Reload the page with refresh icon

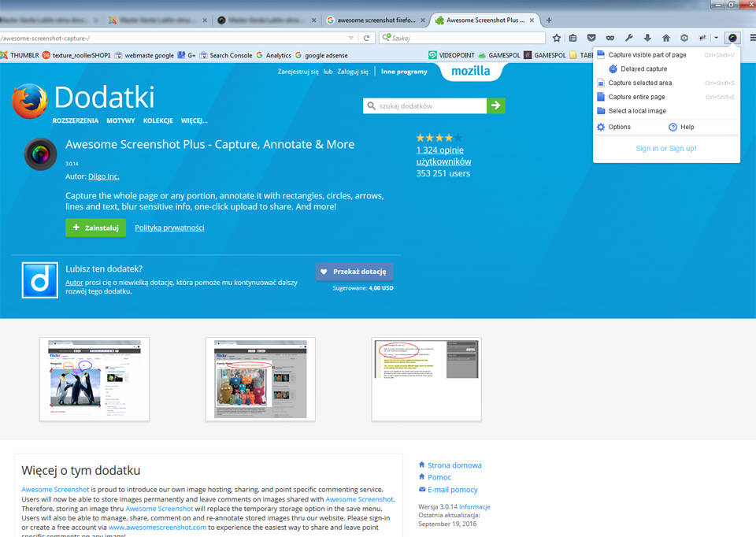(x=366, y=38)
